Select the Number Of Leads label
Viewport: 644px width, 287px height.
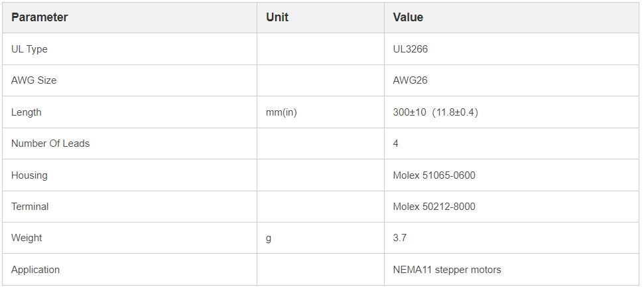point(50,143)
